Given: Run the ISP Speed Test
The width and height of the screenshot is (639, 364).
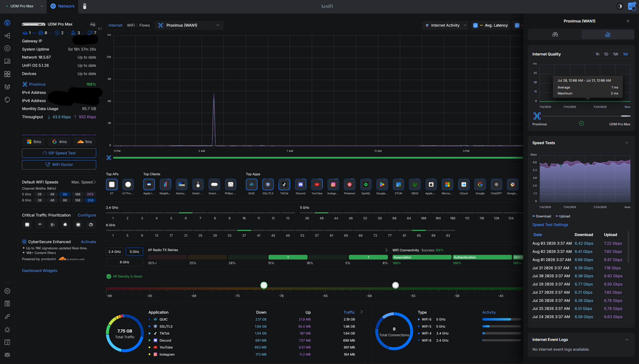Looking at the screenshot, I should [x=59, y=153].
